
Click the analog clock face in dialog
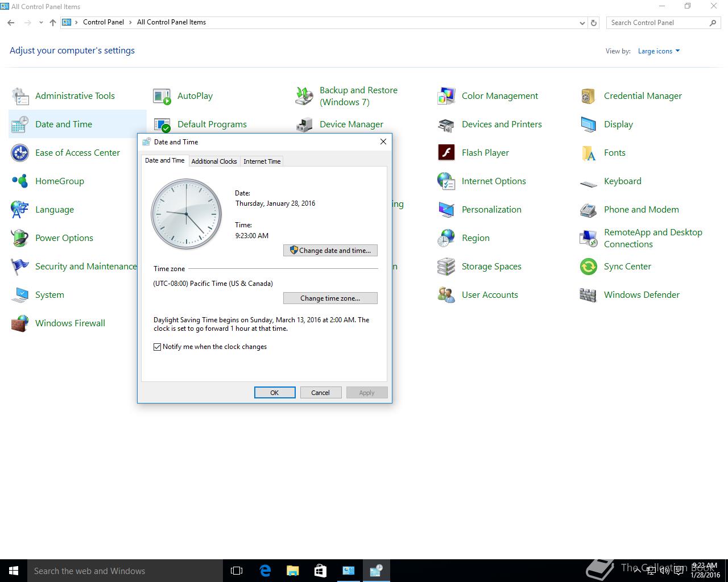[x=186, y=214]
